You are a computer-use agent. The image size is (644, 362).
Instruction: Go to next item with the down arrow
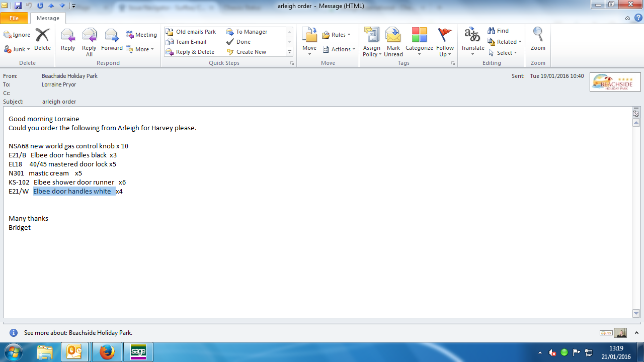(62, 6)
